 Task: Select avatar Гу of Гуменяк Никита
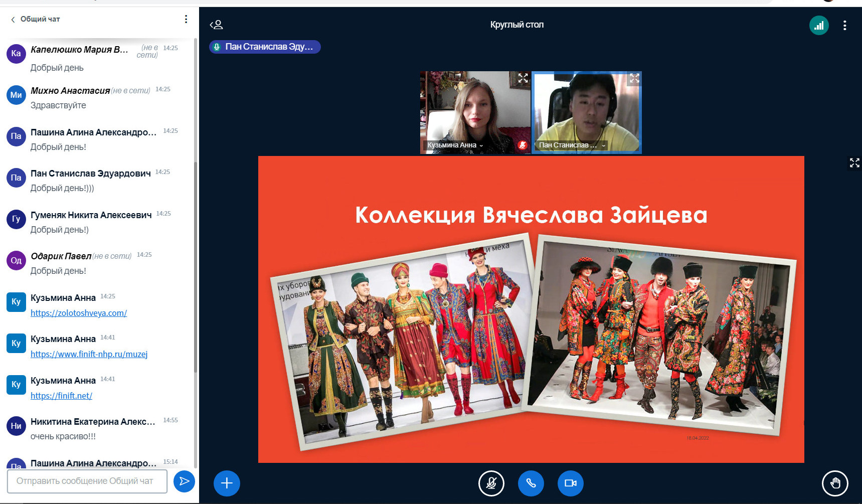pyautogui.click(x=16, y=219)
